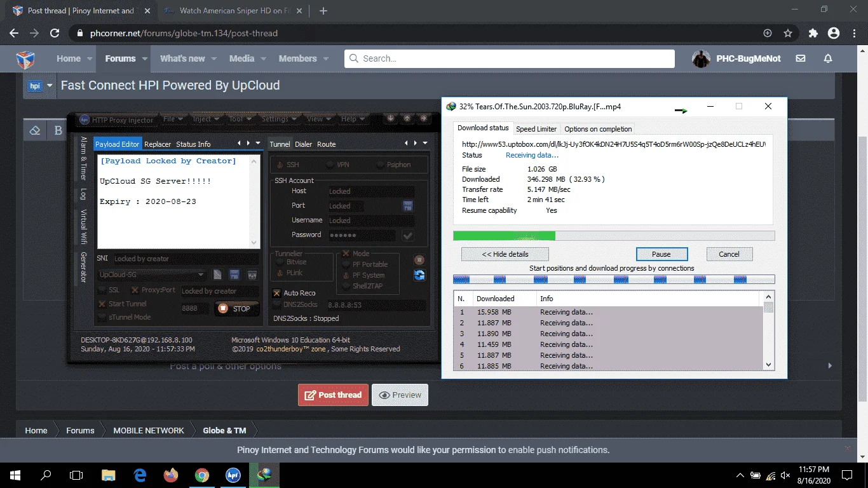
Task: Open the Speed Limiter tab
Action: [x=536, y=129]
